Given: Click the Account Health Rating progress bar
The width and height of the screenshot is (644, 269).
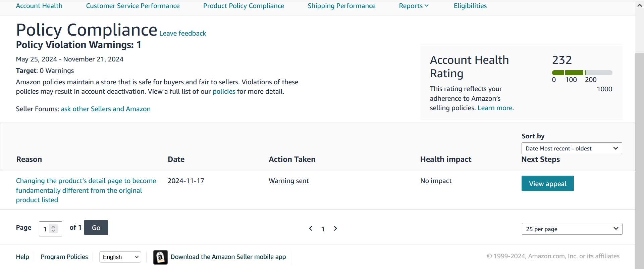Looking at the screenshot, I should tap(582, 73).
